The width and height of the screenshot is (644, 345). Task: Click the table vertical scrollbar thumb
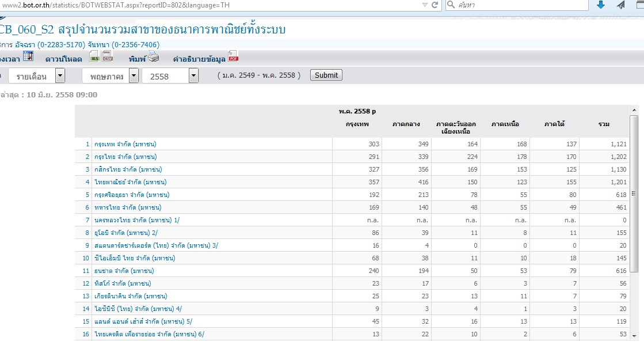click(x=634, y=194)
